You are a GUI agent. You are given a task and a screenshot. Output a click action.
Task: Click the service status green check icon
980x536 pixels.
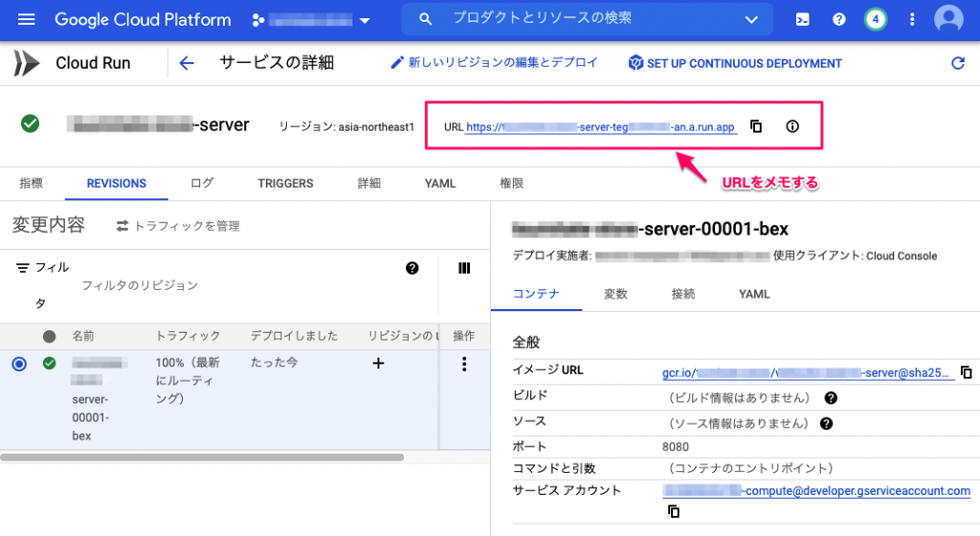[30, 123]
